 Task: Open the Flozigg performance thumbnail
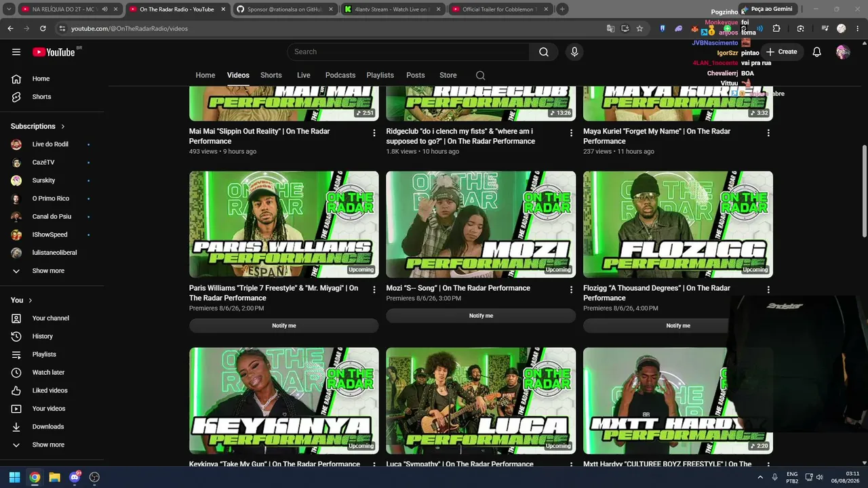678,224
